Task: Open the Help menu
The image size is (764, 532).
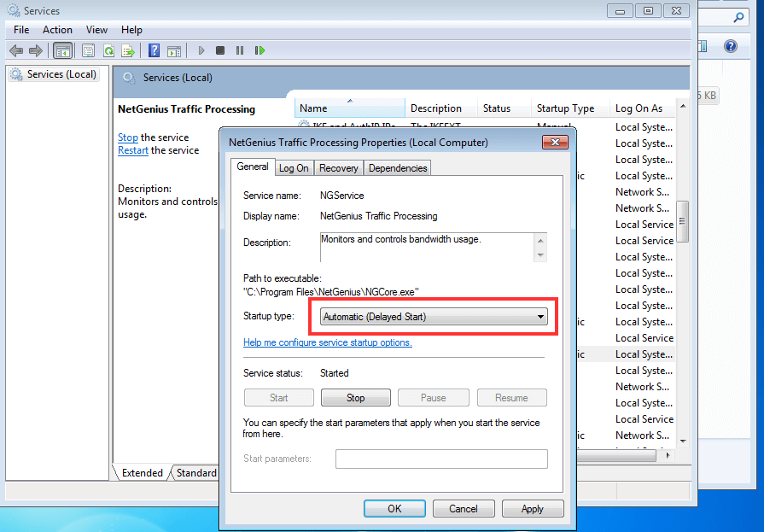Action: coord(131,30)
